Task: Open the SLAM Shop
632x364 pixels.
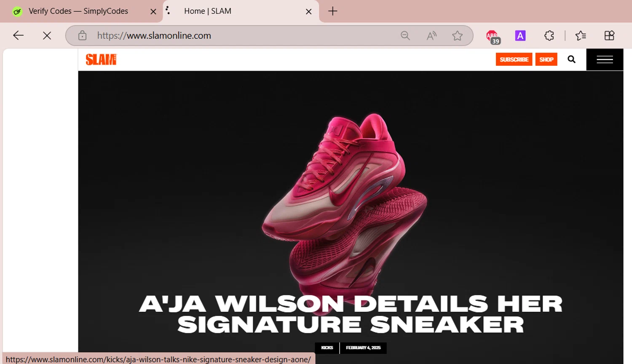Action: tap(546, 59)
